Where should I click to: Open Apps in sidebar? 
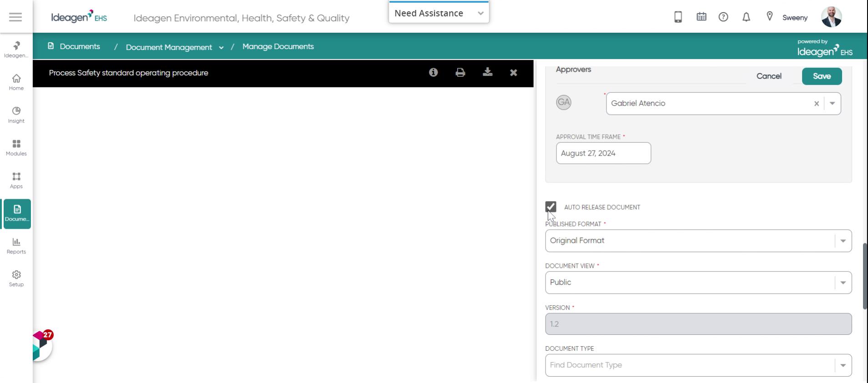click(x=16, y=181)
